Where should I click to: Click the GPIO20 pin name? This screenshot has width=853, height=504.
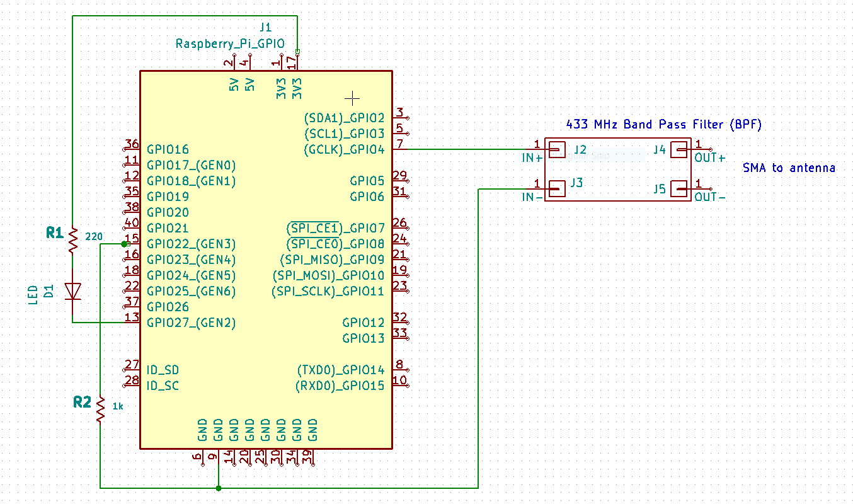(x=168, y=213)
